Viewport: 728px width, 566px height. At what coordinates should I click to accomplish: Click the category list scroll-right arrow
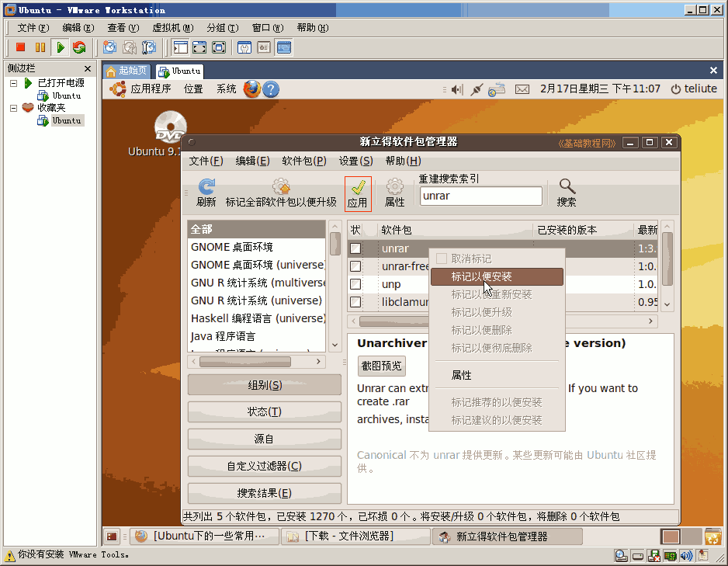pyautogui.click(x=318, y=361)
